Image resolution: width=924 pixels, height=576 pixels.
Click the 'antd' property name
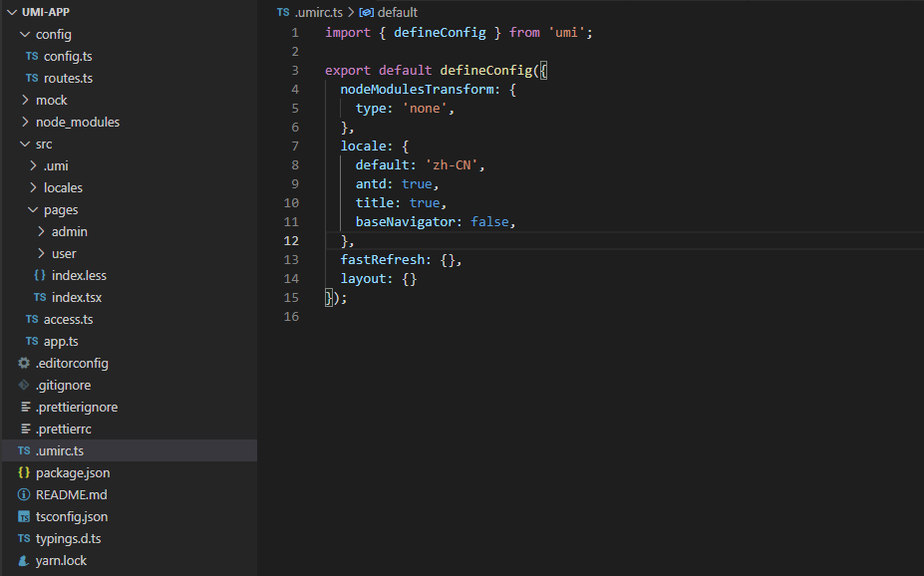point(371,184)
